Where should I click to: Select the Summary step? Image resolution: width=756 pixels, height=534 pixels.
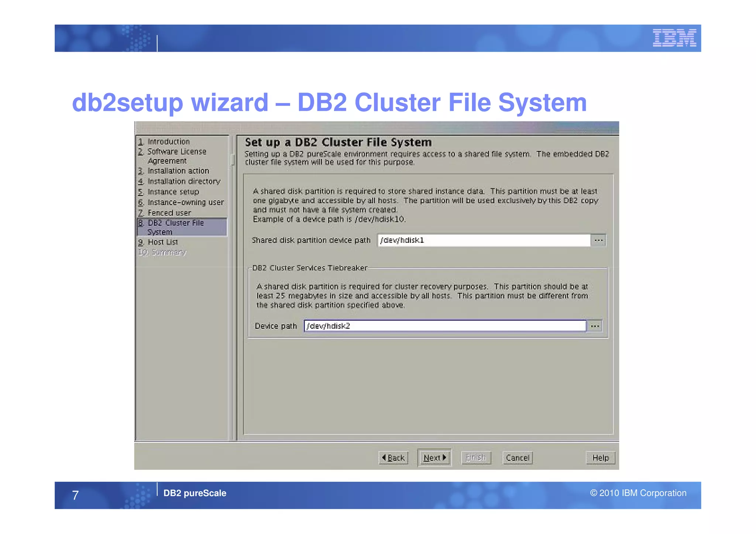tap(162, 252)
